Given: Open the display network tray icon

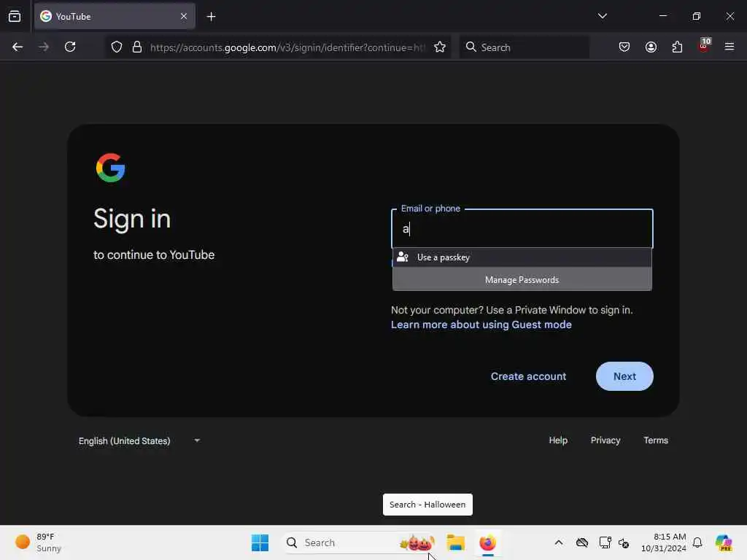Looking at the screenshot, I should (605, 542).
